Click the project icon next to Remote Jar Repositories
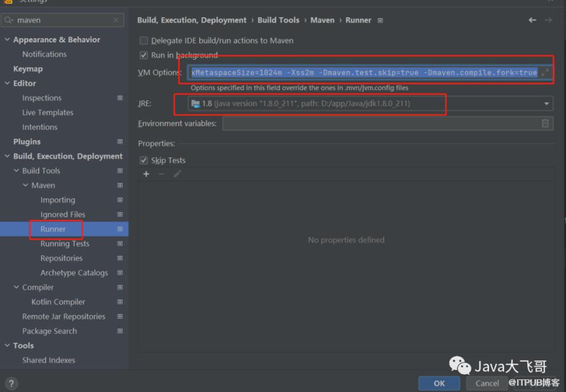Screen dimensions: 566x392 click(120, 316)
